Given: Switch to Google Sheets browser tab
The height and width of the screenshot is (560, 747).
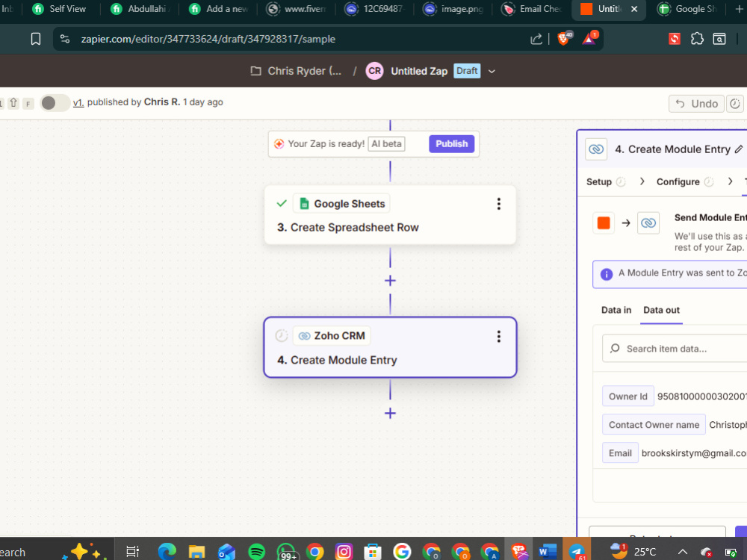Looking at the screenshot, I should pos(689,9).
